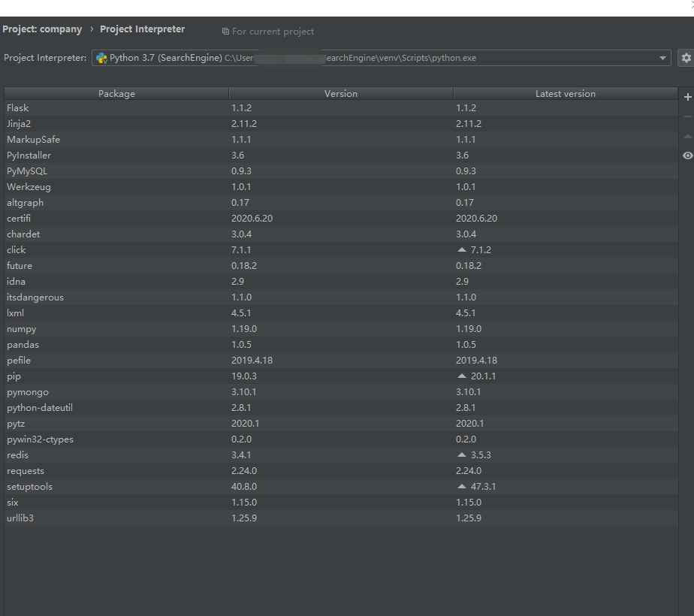Viewport: 694px width, 616px height.
Task: Select the future package row
Action: [x=341, y=266]
